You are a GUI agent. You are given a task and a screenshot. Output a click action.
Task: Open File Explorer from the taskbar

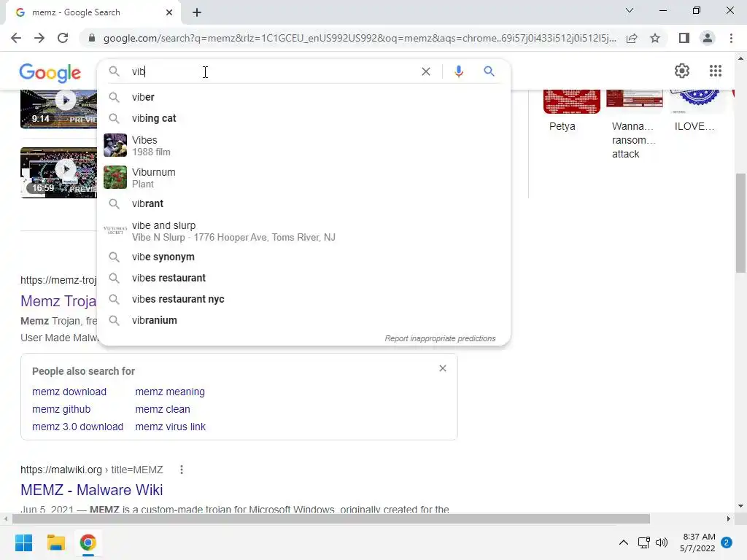[x=55, y=542]
